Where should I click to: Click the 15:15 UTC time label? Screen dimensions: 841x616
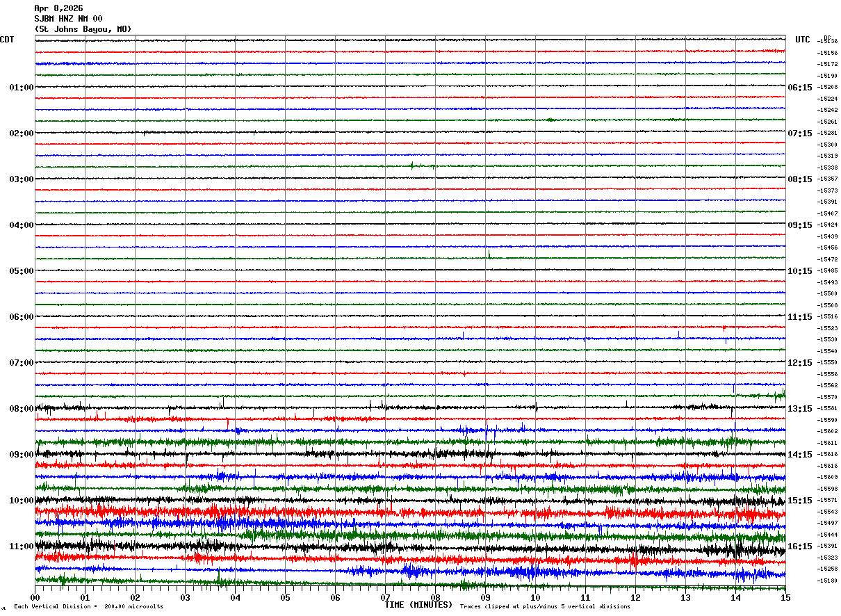tap(800, 501)
